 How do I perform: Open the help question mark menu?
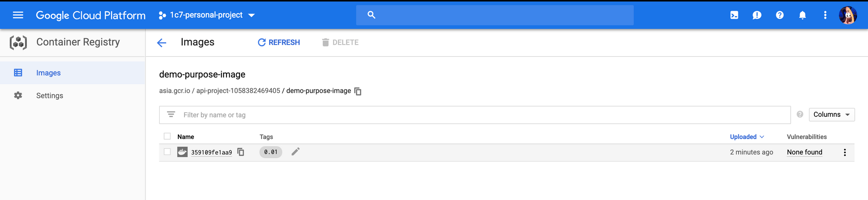coord(779,15)
